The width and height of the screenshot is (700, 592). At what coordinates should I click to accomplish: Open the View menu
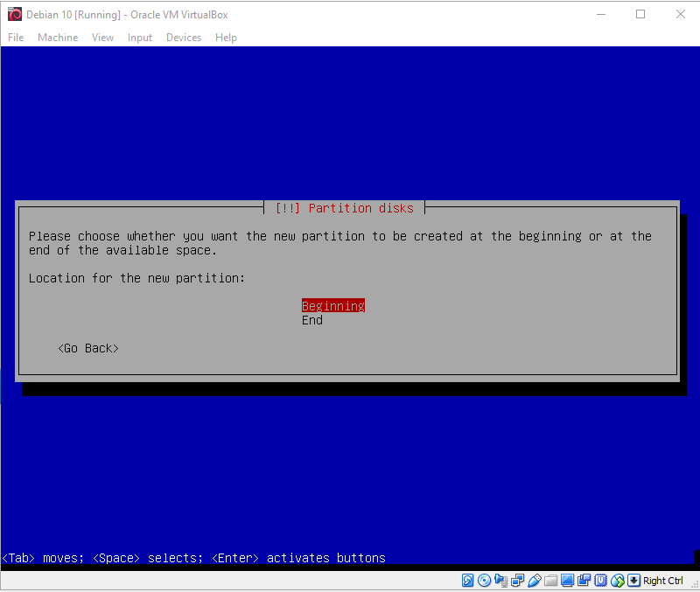(102, 38)
